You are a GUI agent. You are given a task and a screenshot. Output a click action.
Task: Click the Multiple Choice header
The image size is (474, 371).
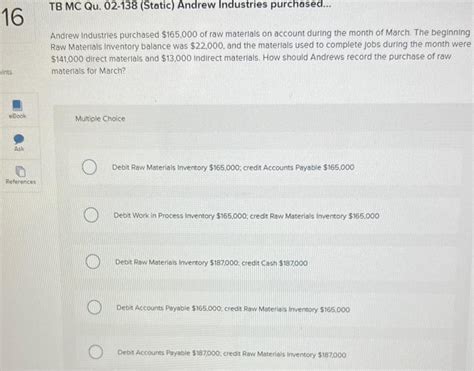100,119
